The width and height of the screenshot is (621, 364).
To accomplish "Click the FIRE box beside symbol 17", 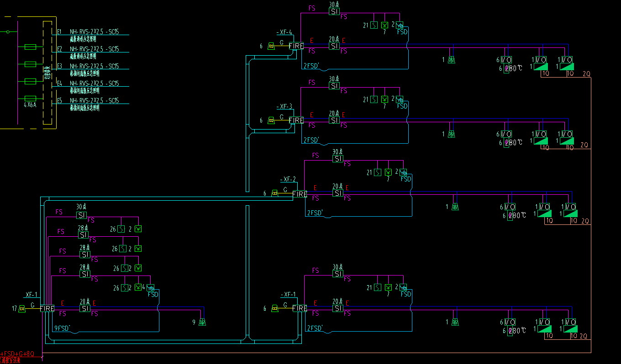I will [x=47, y=309].
